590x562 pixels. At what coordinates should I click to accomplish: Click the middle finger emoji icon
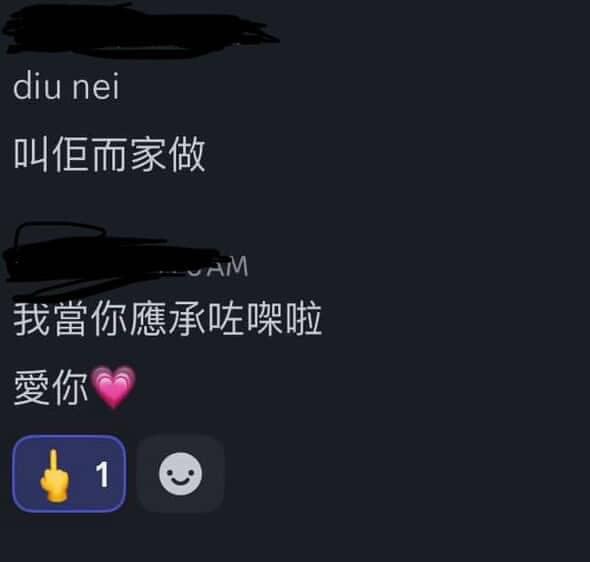[55, 475]
